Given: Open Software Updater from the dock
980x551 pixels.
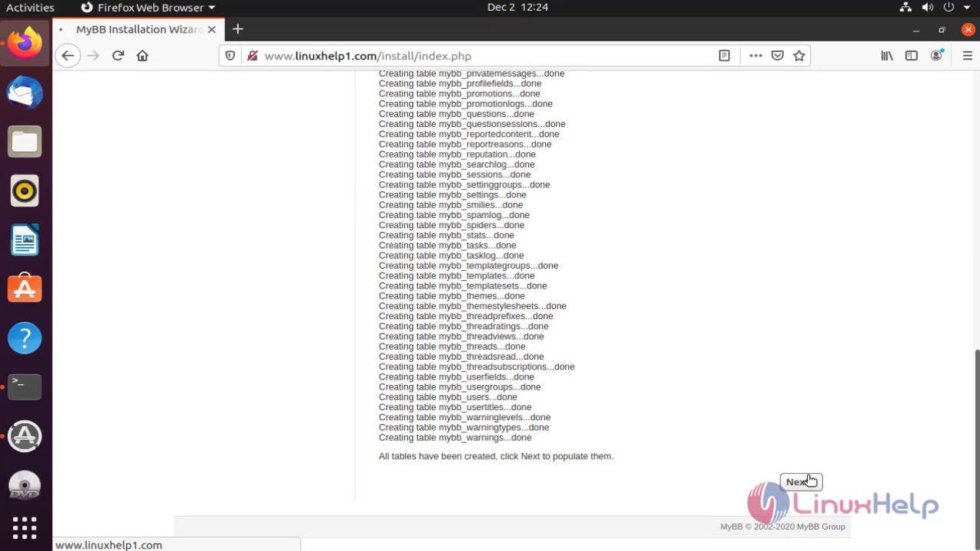Looking at the screenshot, I should (24, 435).
